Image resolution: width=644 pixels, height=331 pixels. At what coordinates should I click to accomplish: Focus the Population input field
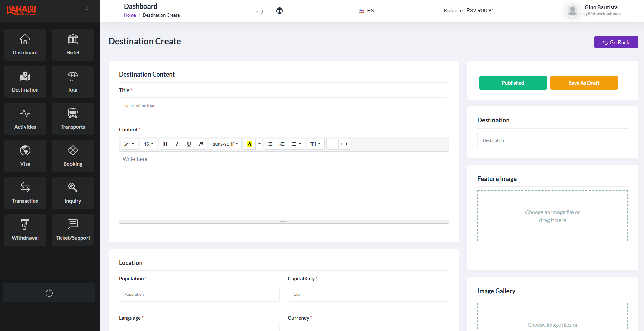(x=199, y=294)
